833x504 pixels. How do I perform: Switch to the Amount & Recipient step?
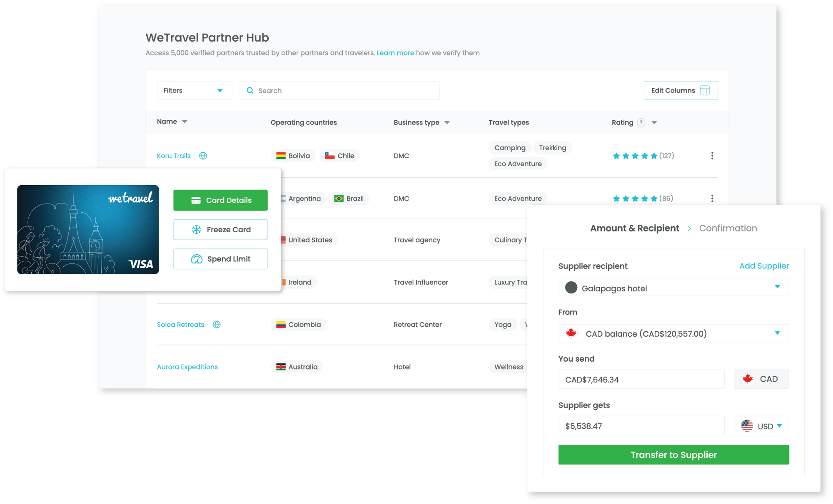click(634, 228)
